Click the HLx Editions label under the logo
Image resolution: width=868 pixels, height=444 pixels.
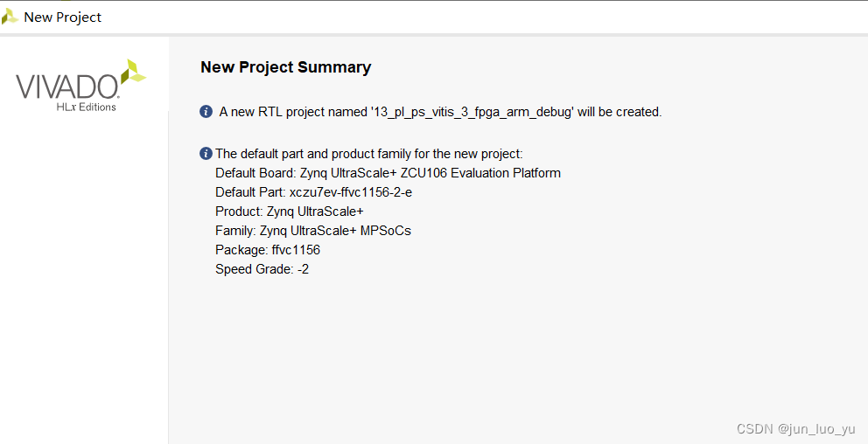click(x=85, y=107)
